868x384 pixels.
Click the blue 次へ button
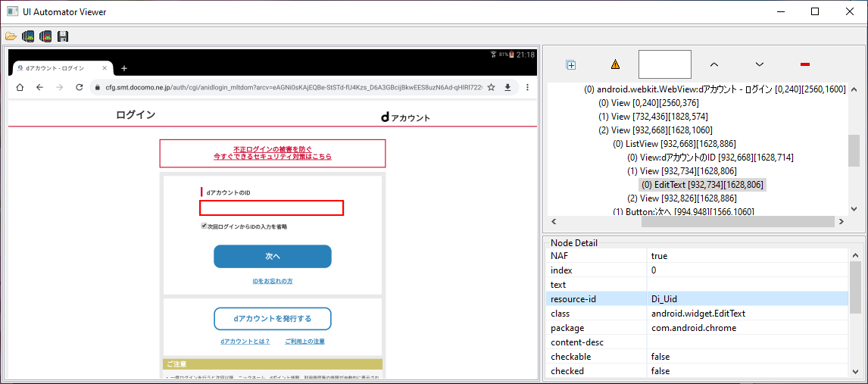(x=273, y=257)
